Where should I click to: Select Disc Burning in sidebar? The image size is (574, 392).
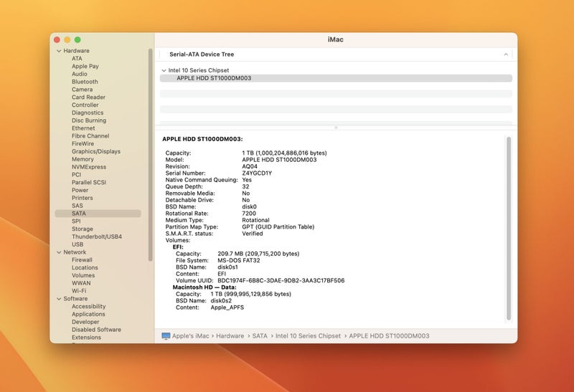click(89, 120)
